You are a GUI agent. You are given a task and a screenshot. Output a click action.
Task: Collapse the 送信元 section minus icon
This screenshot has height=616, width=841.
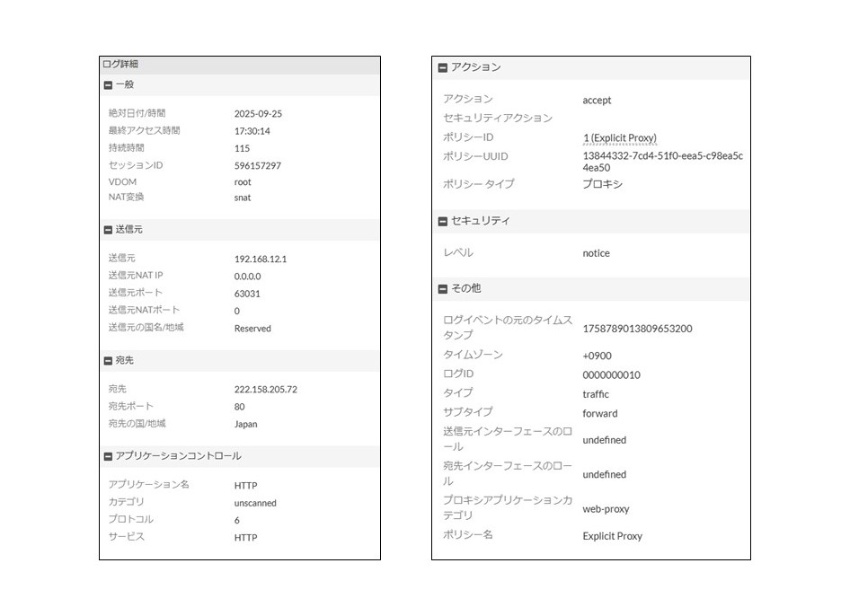pos(109,230)
